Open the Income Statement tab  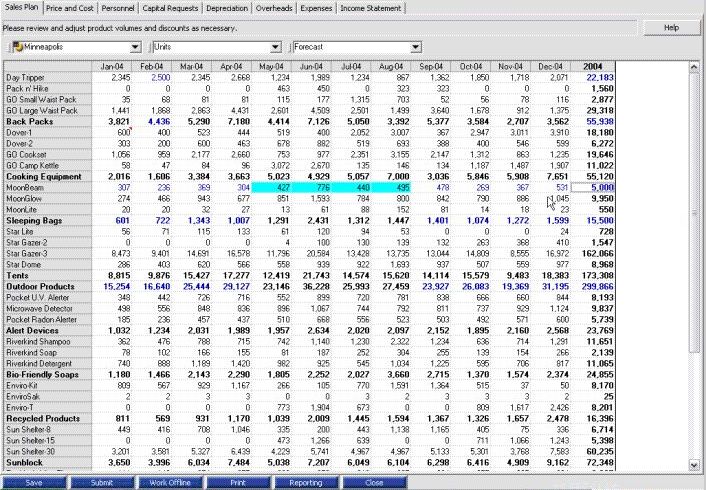pyautogui.click(x=371, y=8)
